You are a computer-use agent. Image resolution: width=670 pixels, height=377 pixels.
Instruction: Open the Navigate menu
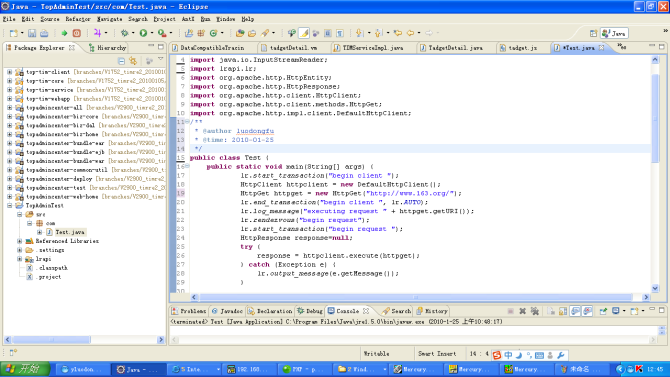109,19
